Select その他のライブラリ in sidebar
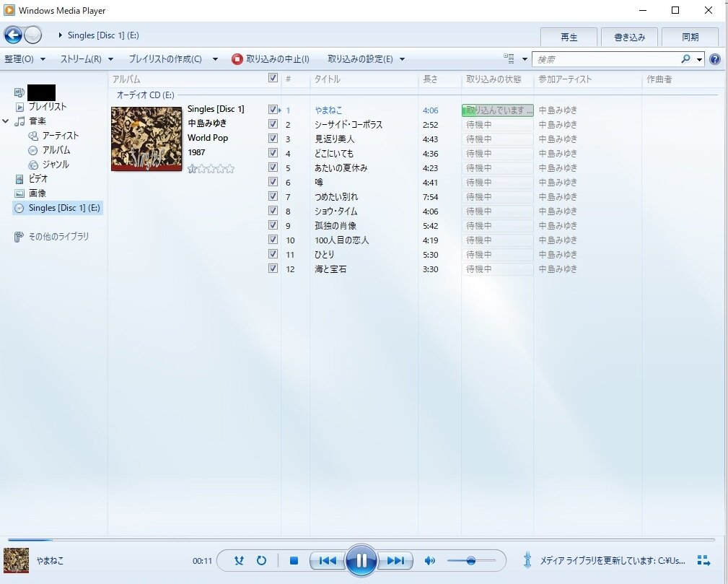This screenshot has width=728, height=584. 58,237
